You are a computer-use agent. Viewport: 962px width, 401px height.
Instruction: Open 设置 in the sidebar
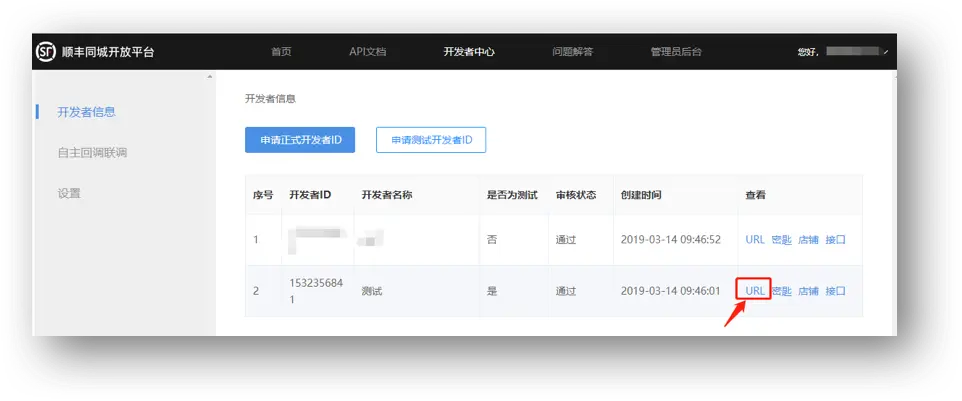pyautogui.click(x=69, y=193)
